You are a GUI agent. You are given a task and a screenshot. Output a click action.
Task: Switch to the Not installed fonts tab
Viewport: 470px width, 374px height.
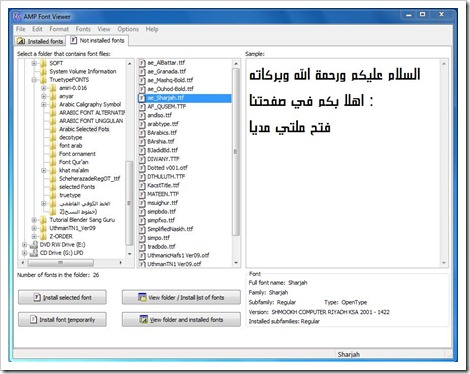click(x=97, y=40)
